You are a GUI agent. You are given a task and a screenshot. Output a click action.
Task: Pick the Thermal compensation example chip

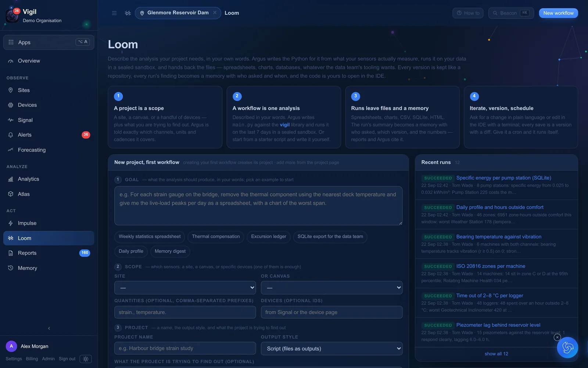(x=216, y=237)
